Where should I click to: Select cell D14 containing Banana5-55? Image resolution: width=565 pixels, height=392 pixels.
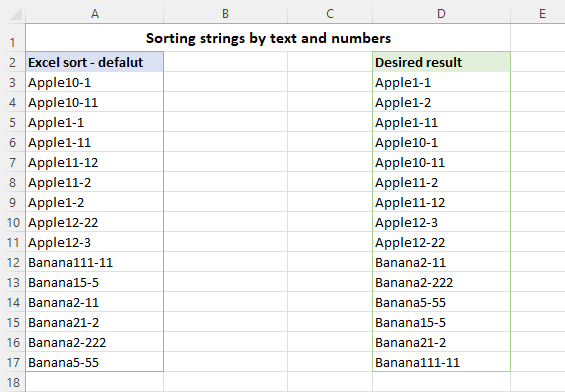coord(441,302)
